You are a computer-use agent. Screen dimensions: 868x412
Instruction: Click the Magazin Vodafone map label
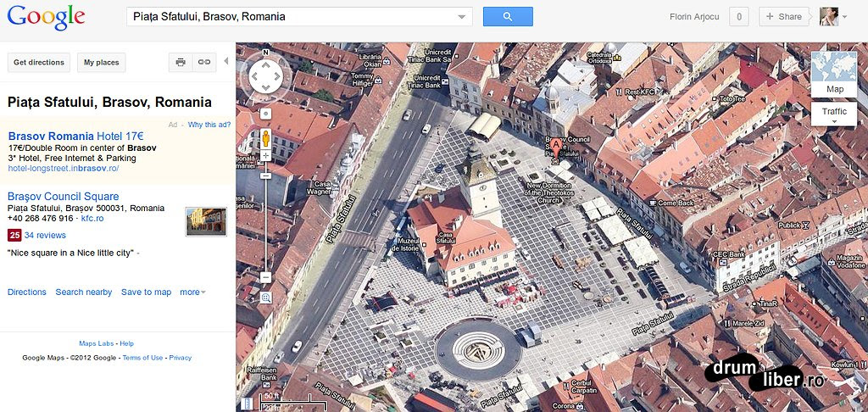point(850,261)
